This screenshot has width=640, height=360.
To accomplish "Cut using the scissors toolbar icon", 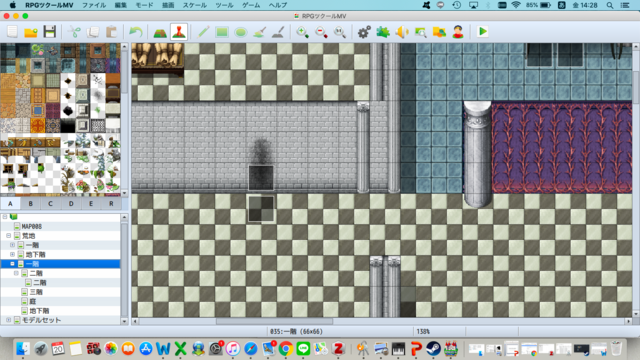I will click(74, 32).
